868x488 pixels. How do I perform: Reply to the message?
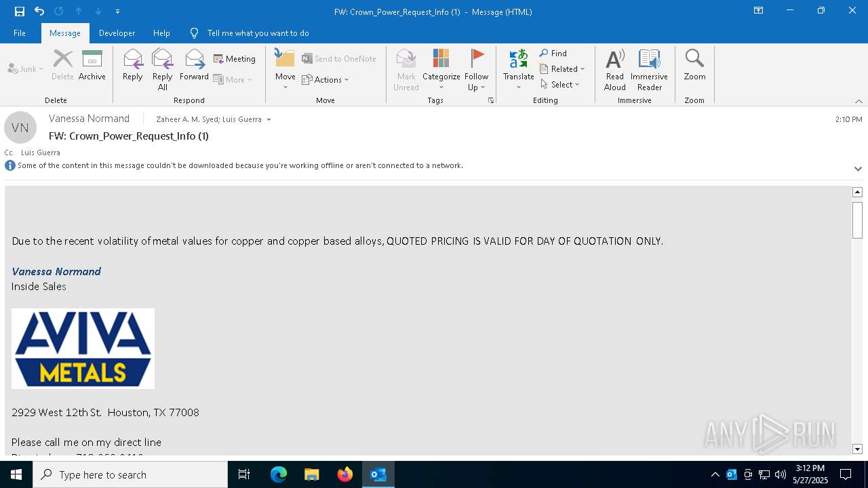[133, 66]
